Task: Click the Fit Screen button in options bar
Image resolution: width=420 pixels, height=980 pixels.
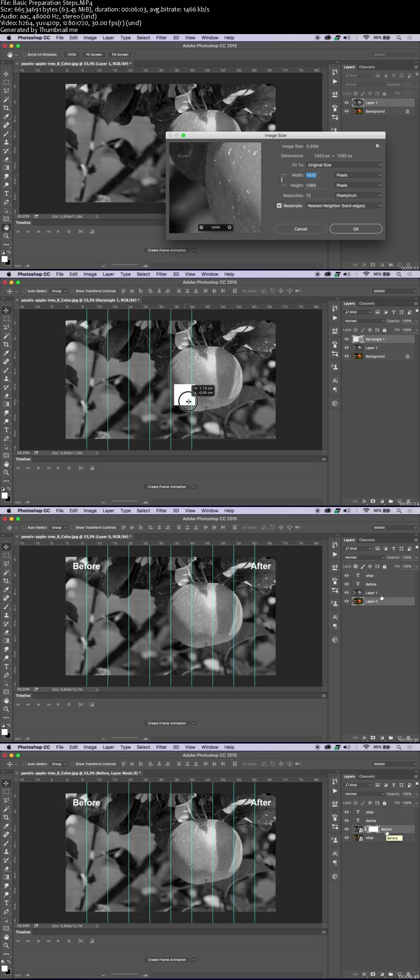Action: 94,55
